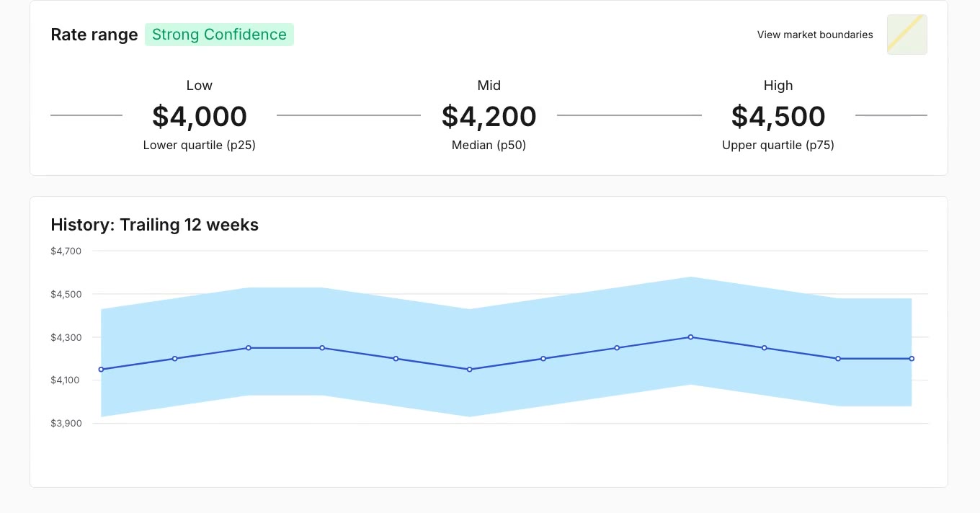Select the first data point on the history line
The height and width of the screenshot is (513, 980).
coord(101,370)
